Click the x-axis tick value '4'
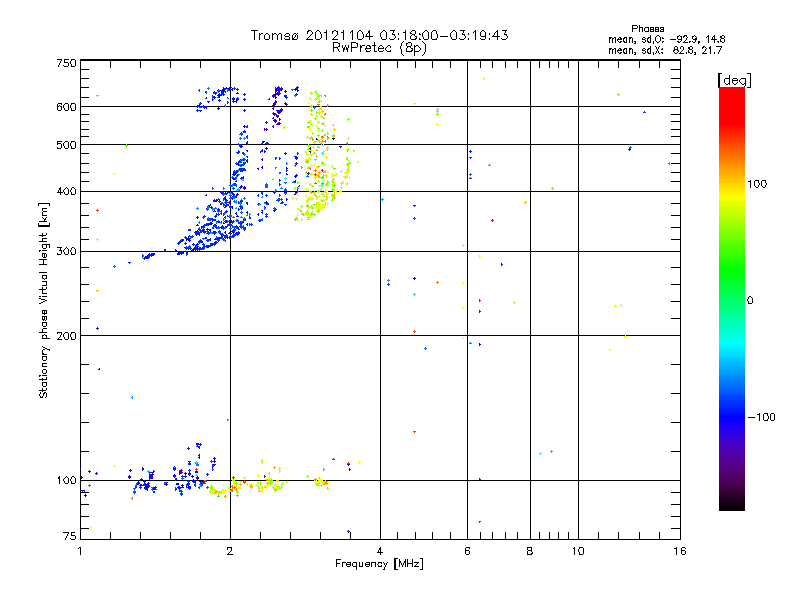The image size is (800, 600). pos(380,551)
